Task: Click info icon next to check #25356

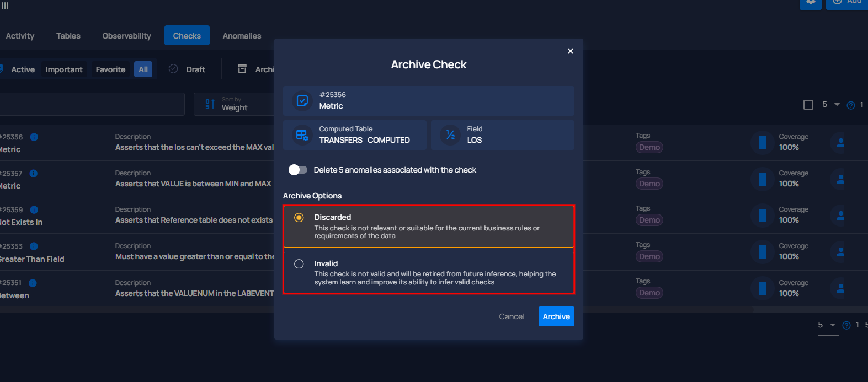Action: [34, 137]
